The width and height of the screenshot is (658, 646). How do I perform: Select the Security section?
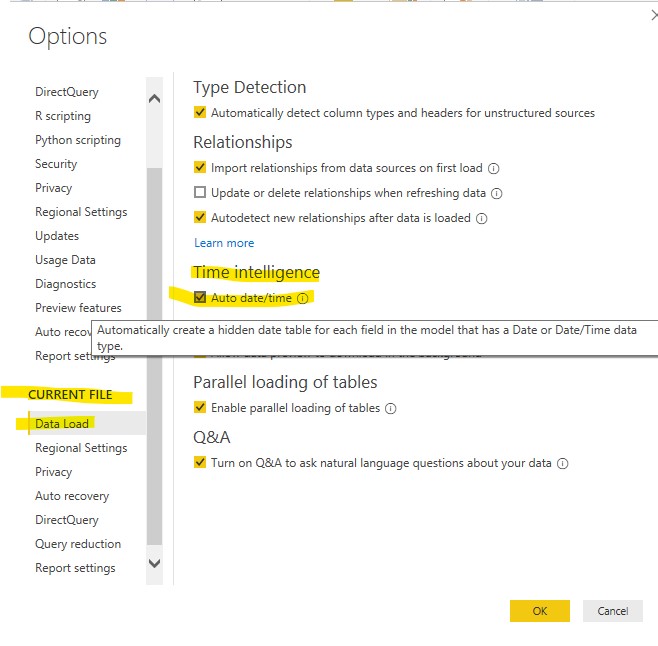56,164
